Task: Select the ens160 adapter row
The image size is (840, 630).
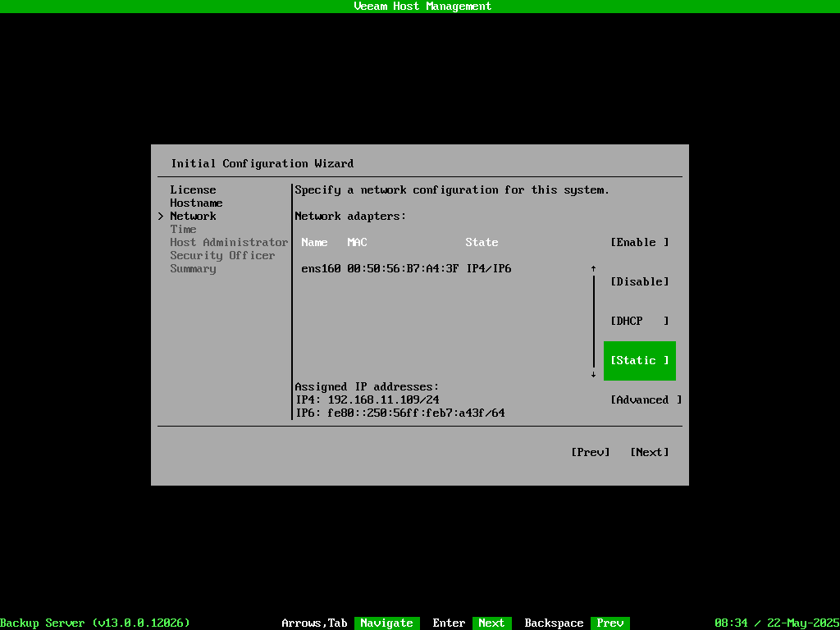Action: pos(406,268)
